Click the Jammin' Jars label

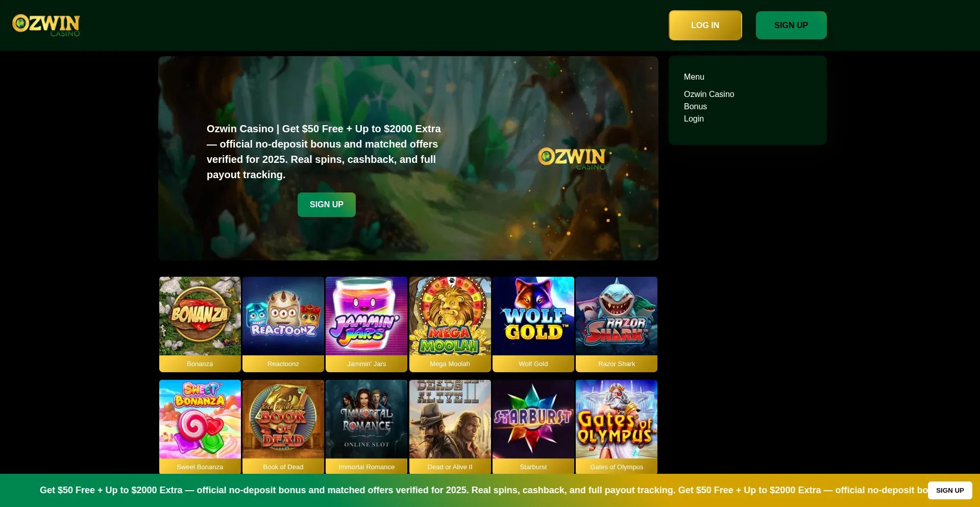(x=366, y=364)
